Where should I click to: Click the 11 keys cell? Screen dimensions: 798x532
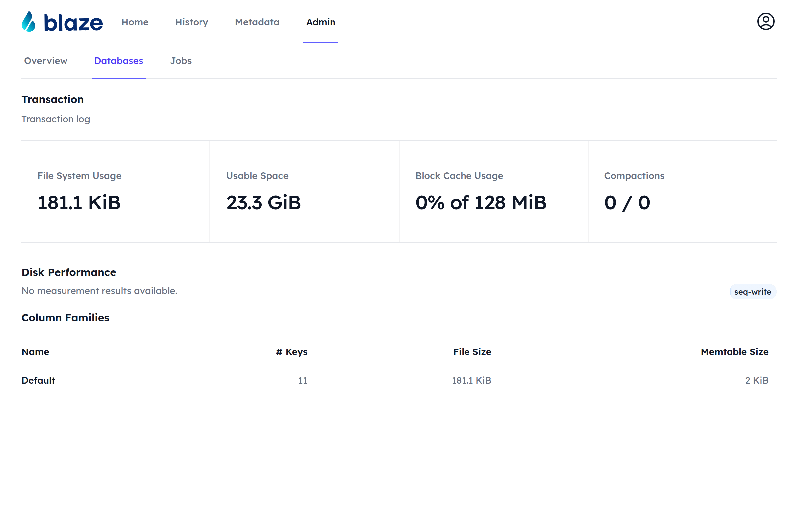[x=303, y=380]
